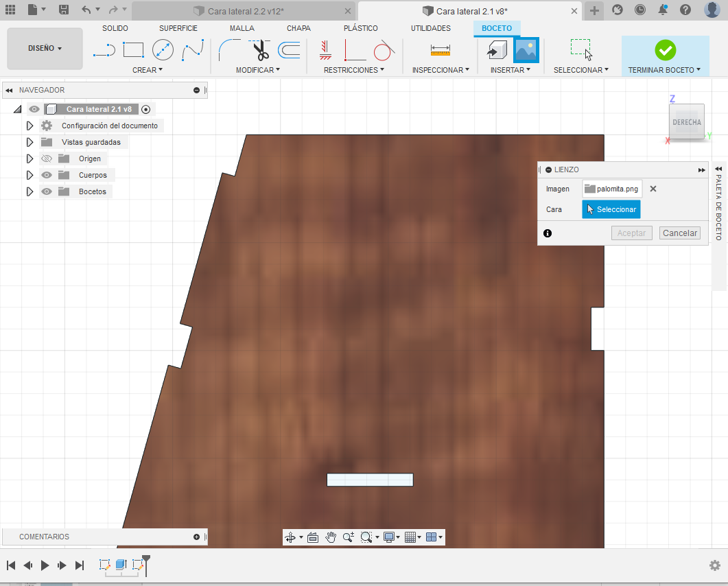Screen dimensions: 728x586
Task: Click the Insert Canvas image icon
Action: click(x=526, y=50)
